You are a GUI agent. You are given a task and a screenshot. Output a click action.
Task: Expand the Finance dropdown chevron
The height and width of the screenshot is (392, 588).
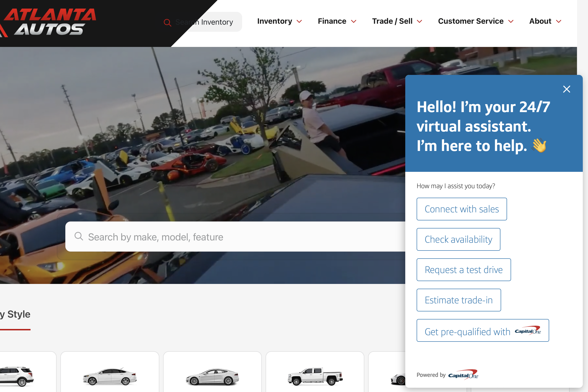[x=354, y=22]
